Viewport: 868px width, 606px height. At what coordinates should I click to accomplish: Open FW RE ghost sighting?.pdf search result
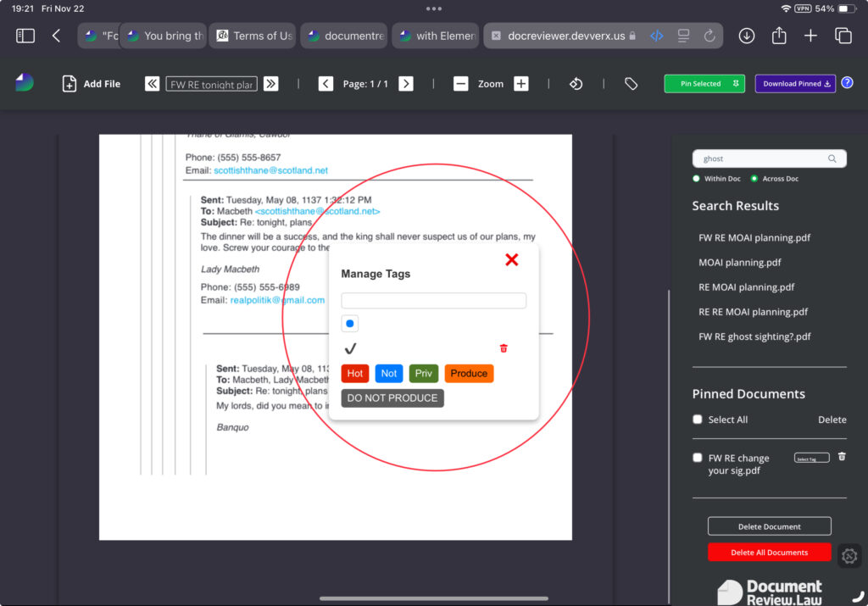pos(754,336)
